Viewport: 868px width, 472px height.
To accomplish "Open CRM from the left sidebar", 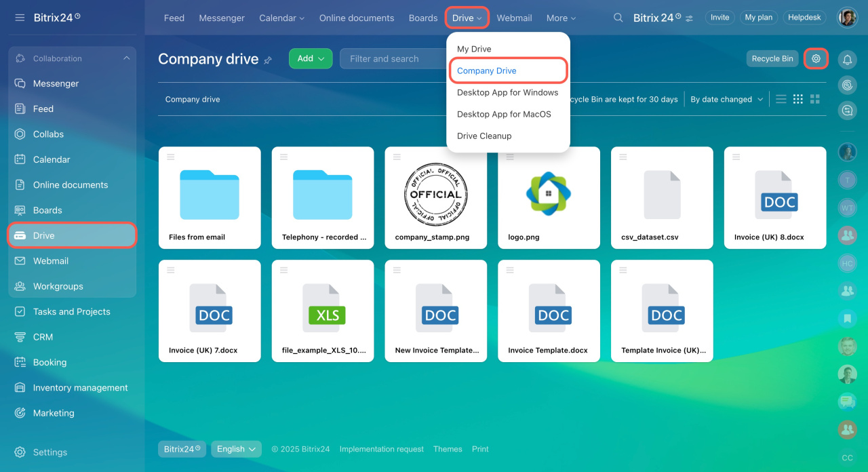I will point(43,337).
